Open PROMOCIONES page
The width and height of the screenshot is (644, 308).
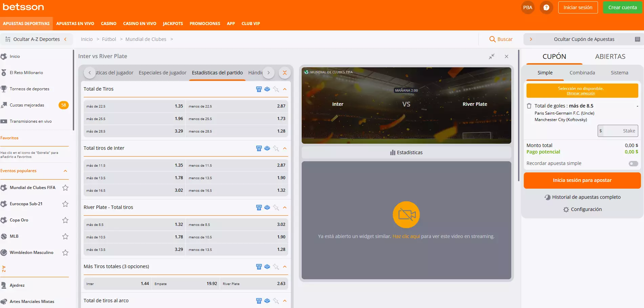tap(205, 24)
